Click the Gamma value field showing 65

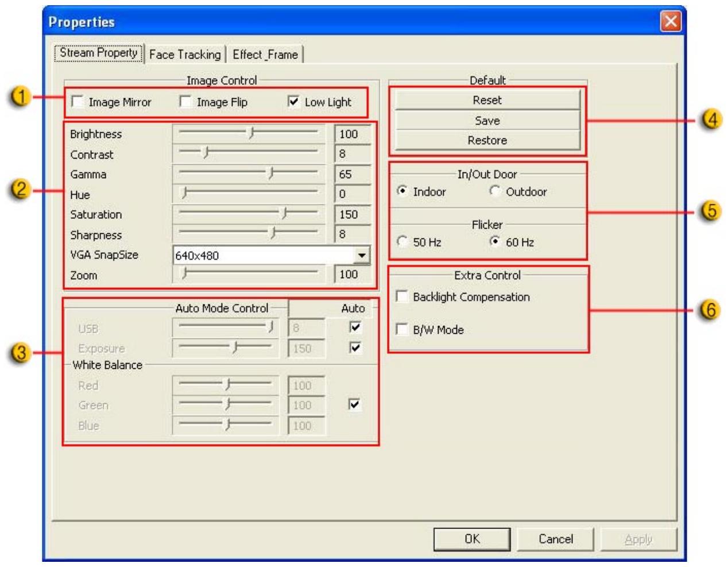point(353,174)
